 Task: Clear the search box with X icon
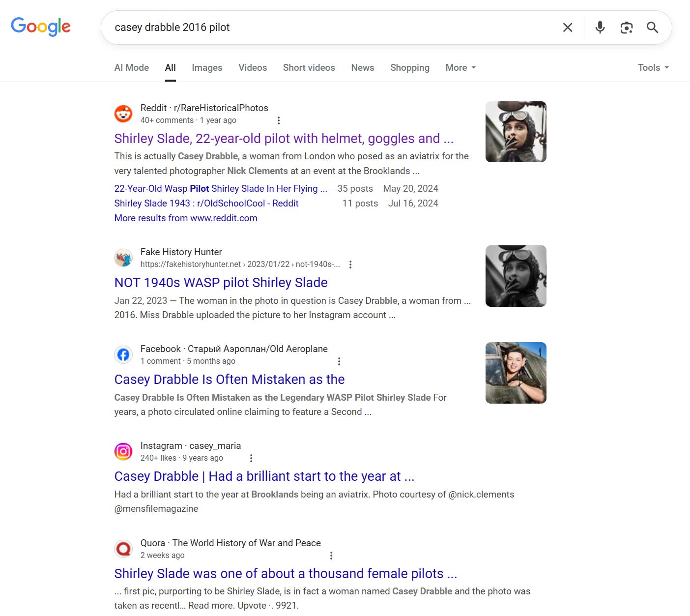(568, 28)
